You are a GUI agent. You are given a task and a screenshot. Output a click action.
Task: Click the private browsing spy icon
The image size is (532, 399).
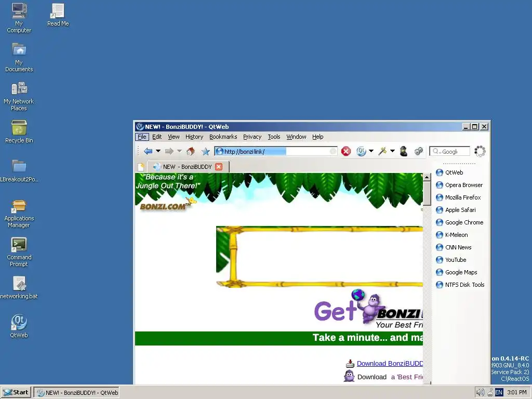point(403,151)
